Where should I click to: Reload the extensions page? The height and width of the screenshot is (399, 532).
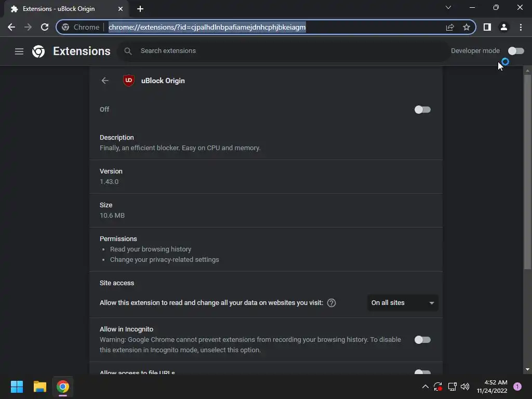45,27
